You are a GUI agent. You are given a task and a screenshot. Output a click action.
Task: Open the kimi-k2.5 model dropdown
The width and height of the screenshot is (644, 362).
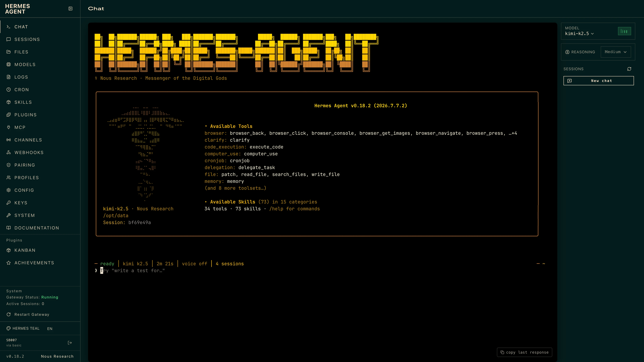579,34
